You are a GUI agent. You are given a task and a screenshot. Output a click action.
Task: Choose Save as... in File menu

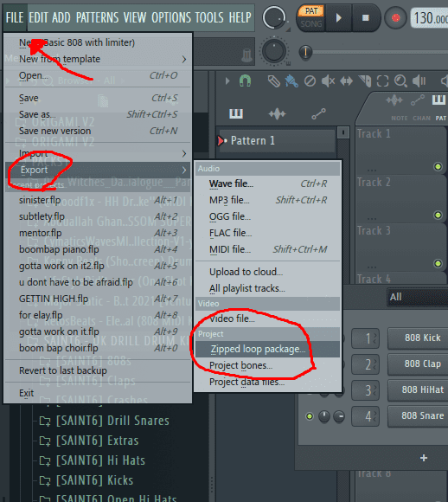point(98,114)
